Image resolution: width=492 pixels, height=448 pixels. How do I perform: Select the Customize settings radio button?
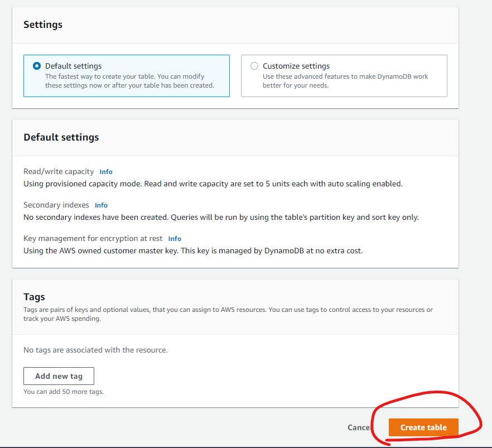tap(254, 66)
